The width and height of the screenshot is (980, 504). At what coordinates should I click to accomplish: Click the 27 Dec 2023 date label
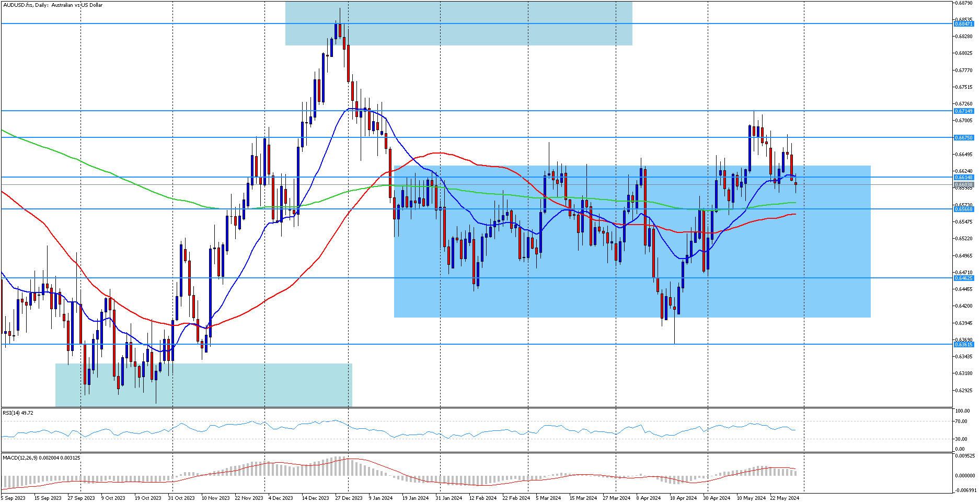(349, 498)
